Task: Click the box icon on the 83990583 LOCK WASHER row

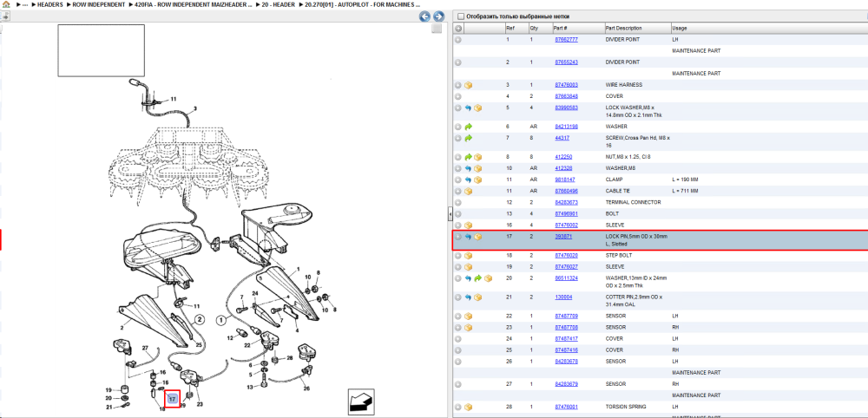Action: click(x=477, y=108)
